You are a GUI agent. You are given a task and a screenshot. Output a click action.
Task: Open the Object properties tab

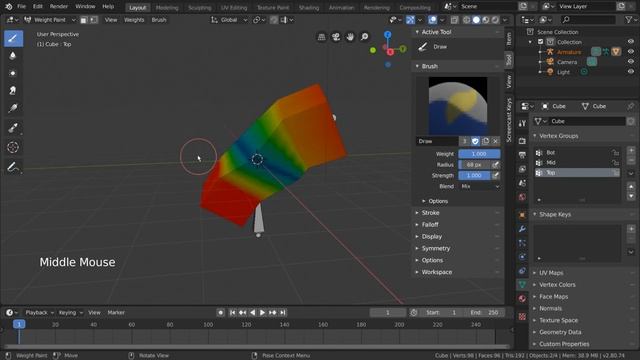522,215
